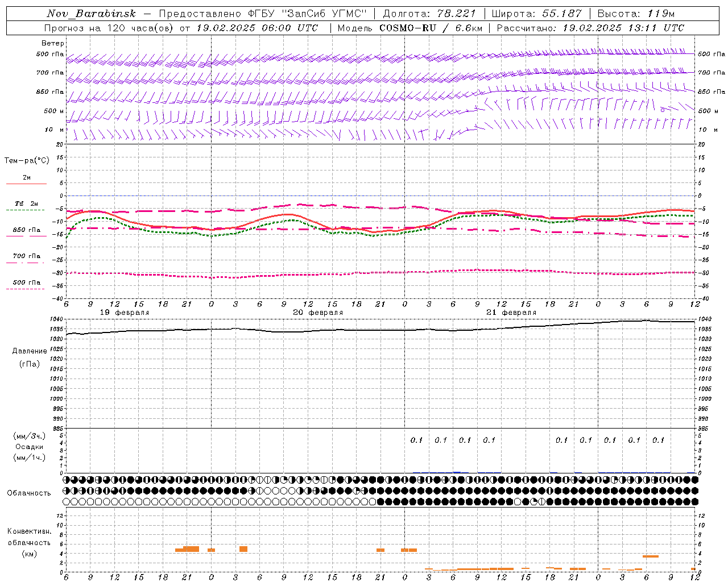The image size is (728, 582).
Task: Click the (мм/1ч.) precipitation unit label
Action: pyautogui.click(x=30, y=458)
